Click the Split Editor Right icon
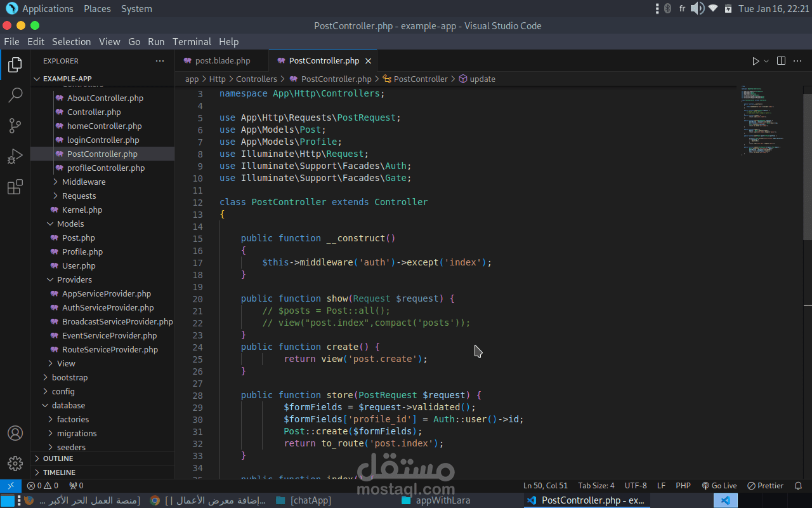This screenshot has height=508, width=812. [x=781, y=61]
